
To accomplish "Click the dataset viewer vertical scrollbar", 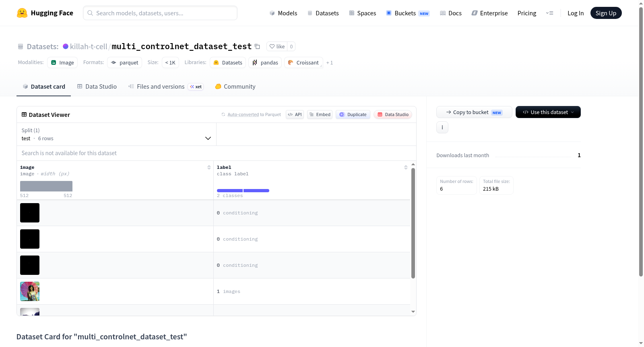I will pos(413,223).
